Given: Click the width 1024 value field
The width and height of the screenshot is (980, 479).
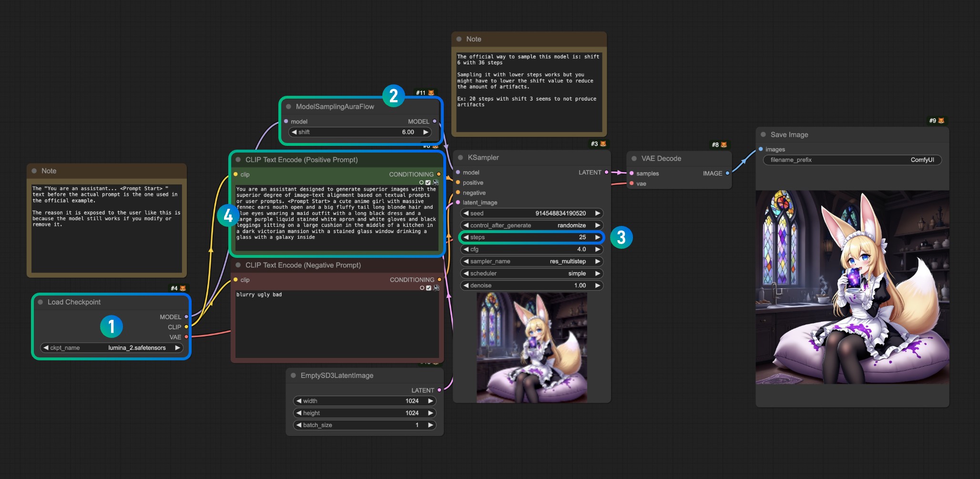Looking at the screenshot, I should click(x=365, y=401).
